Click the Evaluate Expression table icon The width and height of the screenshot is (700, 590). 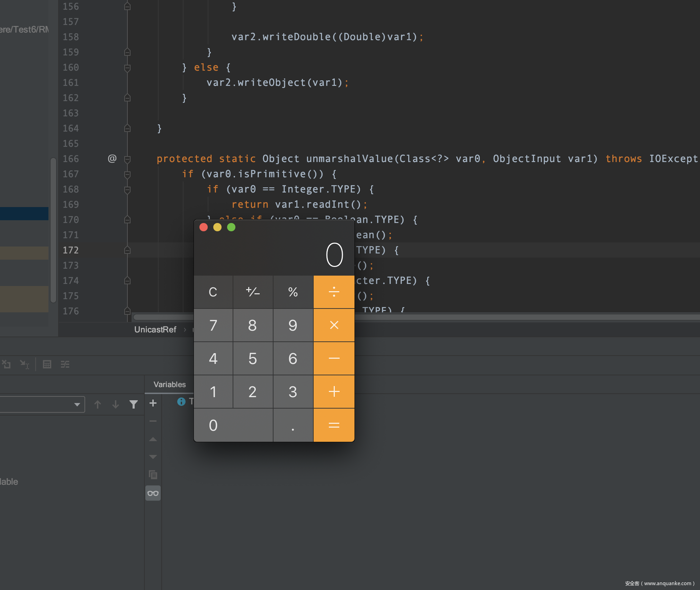tap(47, 364)
